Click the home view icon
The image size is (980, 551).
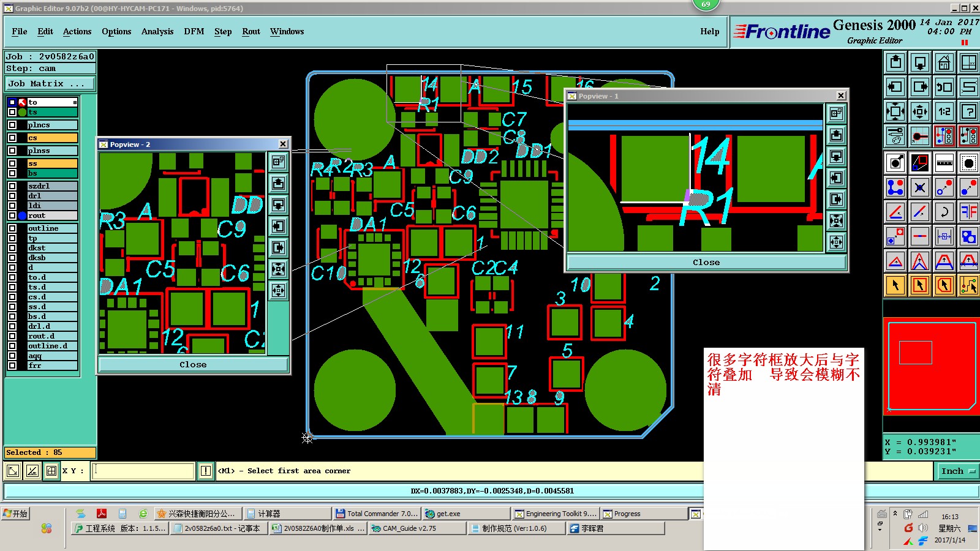coord(944,62)
